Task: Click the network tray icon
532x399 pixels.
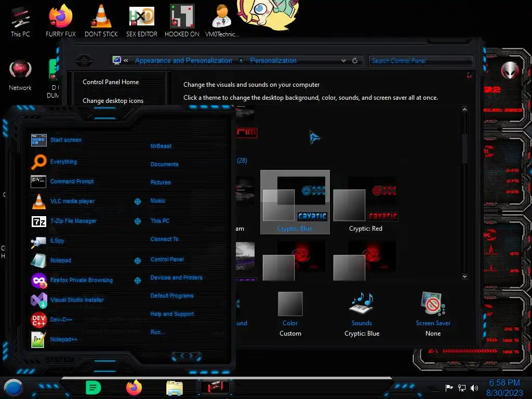Action: click(x=462, y=388)
